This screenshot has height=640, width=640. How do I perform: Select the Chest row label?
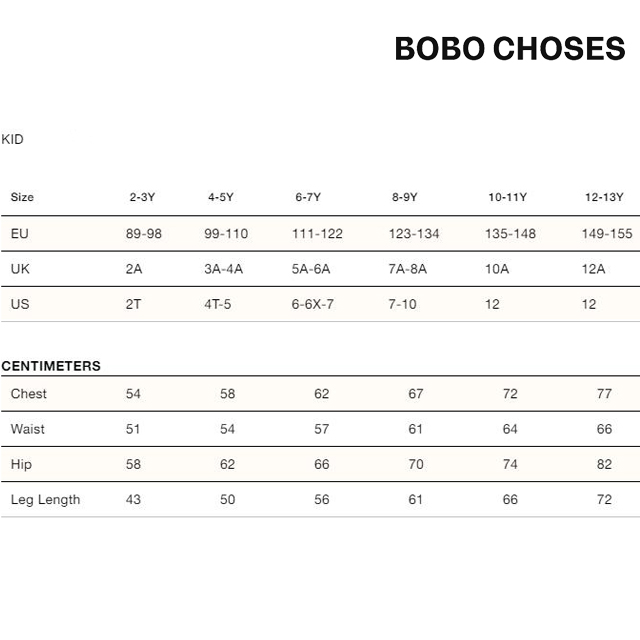[29, 394]
